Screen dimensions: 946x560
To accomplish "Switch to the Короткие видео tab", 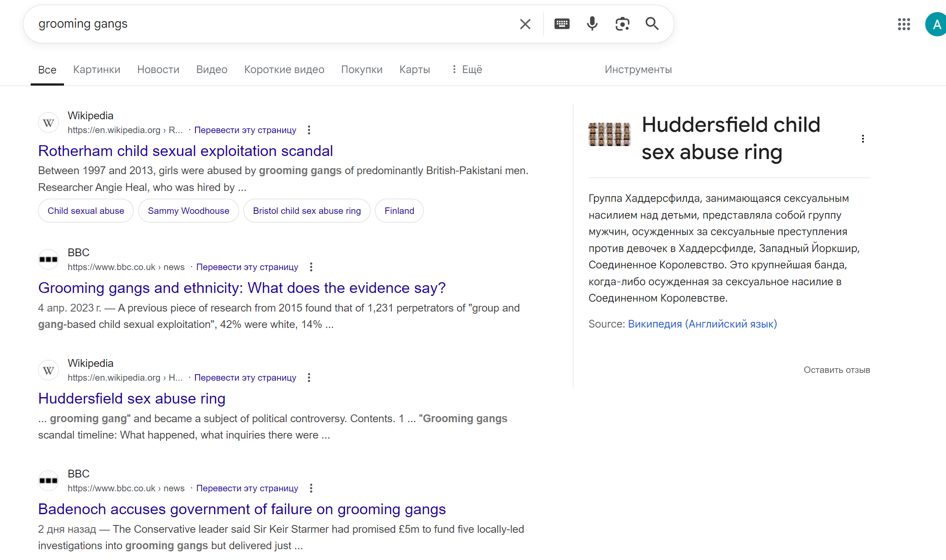I will click(x=284, y=70).
